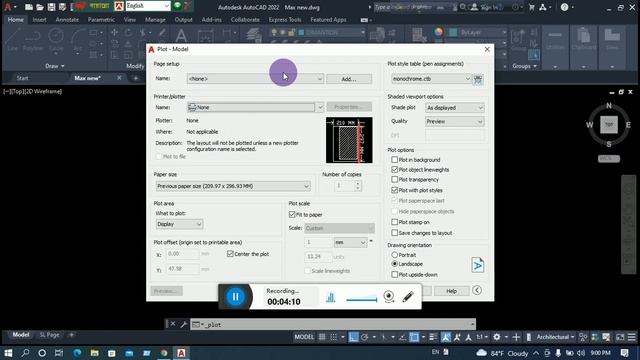Click the command line customize wrench icon
Viewport: 640px width, 360px height.
(184, 324)
